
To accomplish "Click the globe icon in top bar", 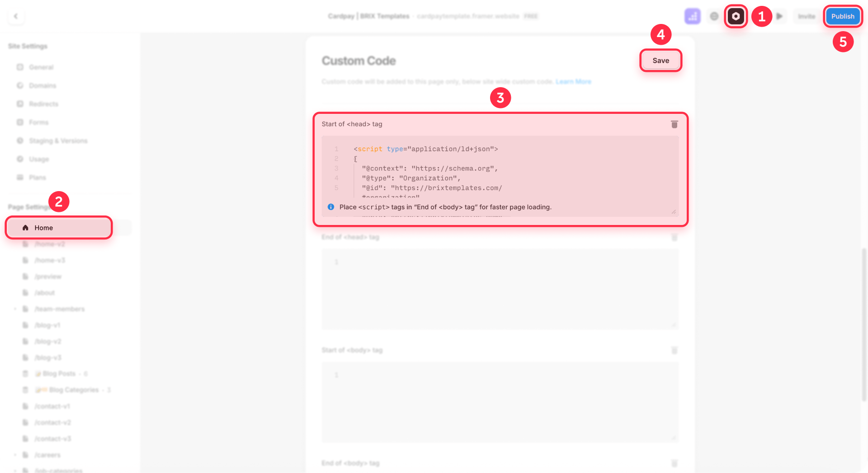I will 714,16.
